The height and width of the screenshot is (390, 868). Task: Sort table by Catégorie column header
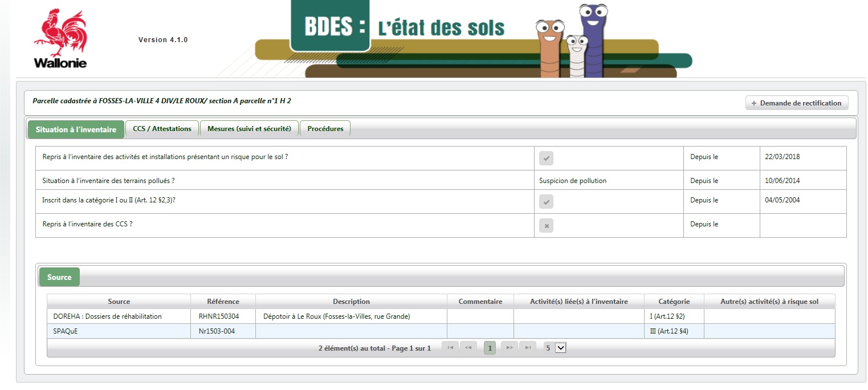click(x=674, y=302)
